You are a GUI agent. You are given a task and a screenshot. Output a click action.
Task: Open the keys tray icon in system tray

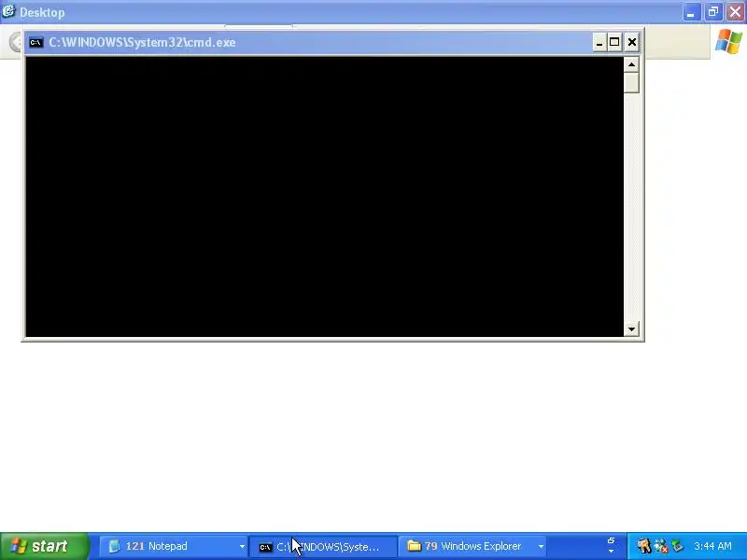(644, 546)
